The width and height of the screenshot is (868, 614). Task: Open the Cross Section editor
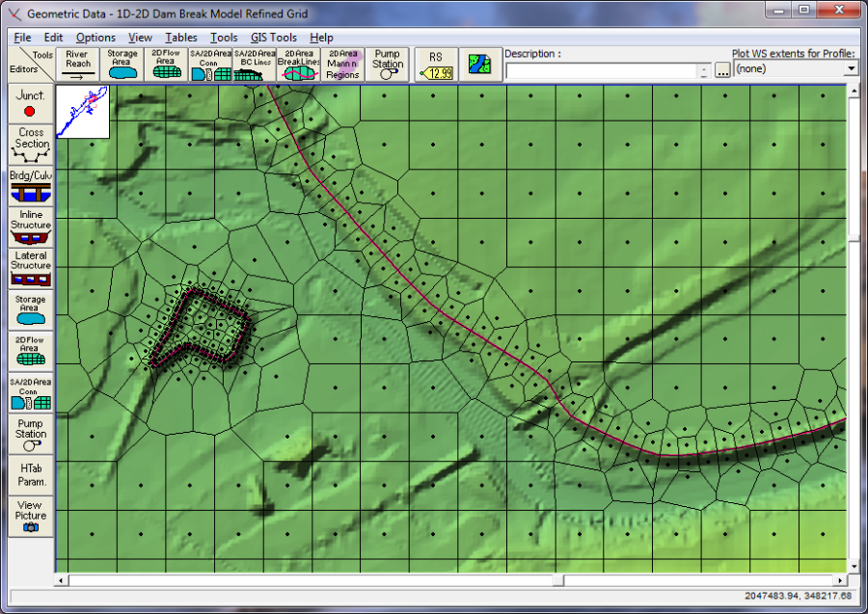(30, 145)
